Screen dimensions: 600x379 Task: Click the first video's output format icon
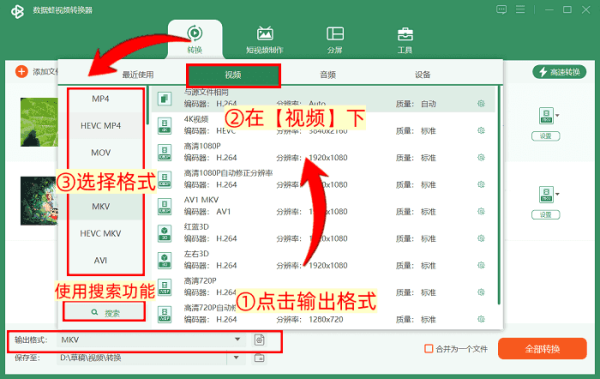tap(546, 115)
